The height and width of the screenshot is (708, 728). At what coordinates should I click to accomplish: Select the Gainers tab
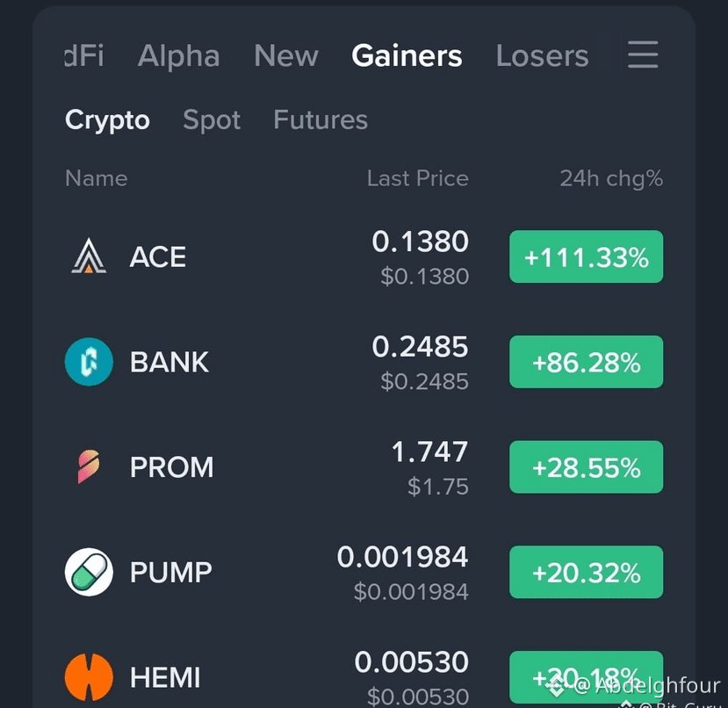click(x=407, y=55)
